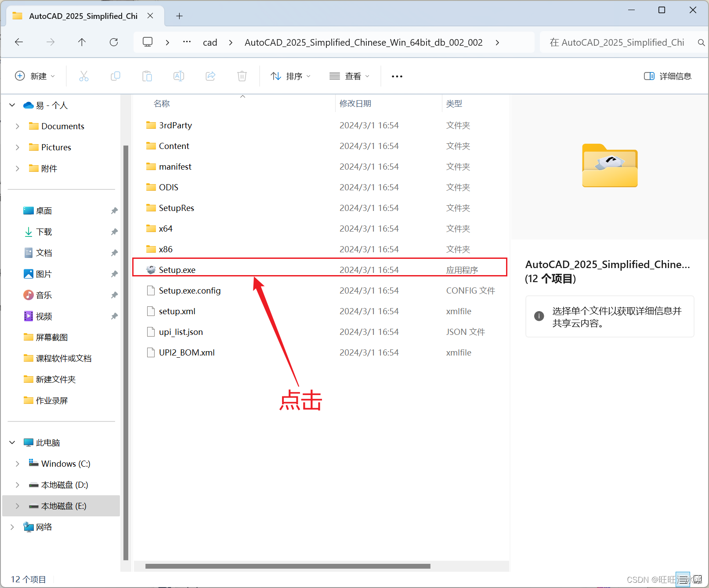Click the pin icon next to 桌面
The image size is (709, 588).
114,211
